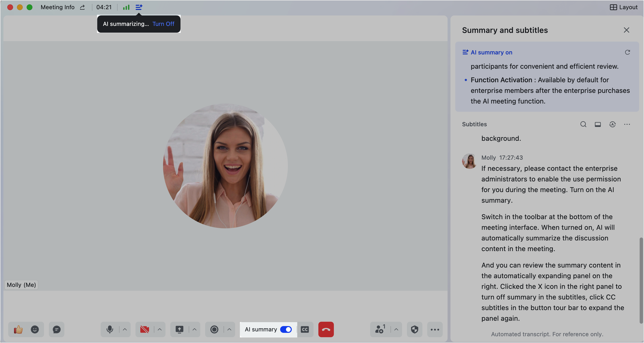Image resolution: width=644 pixels, height=343 pixels.
Task: Click the record meeting icon
Action: click(x=214, y=329)
